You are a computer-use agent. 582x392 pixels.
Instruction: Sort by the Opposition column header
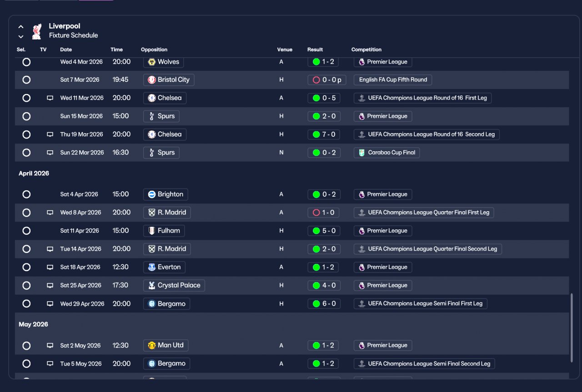154,50
